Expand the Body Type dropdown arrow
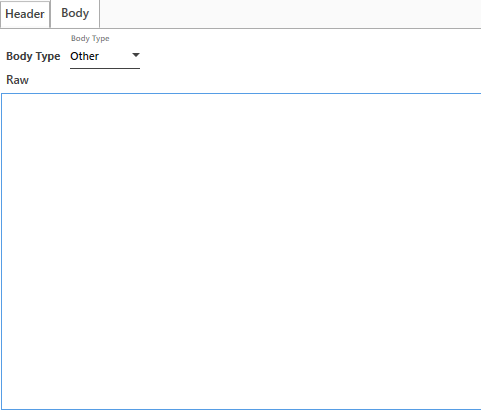Image resolution: width=481 pixels, height=412 pixels. point(136,55)
